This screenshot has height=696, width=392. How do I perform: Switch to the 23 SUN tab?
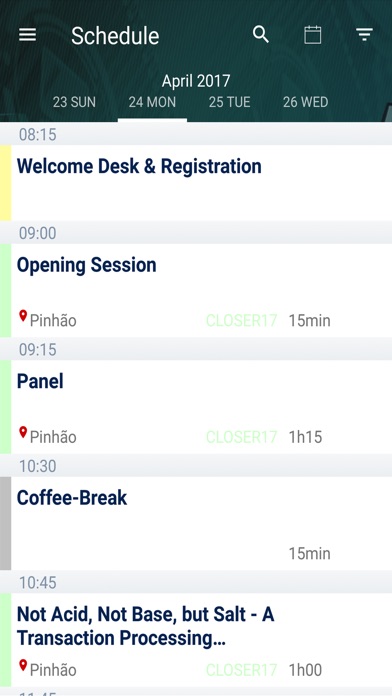click(x=74, y=102)
